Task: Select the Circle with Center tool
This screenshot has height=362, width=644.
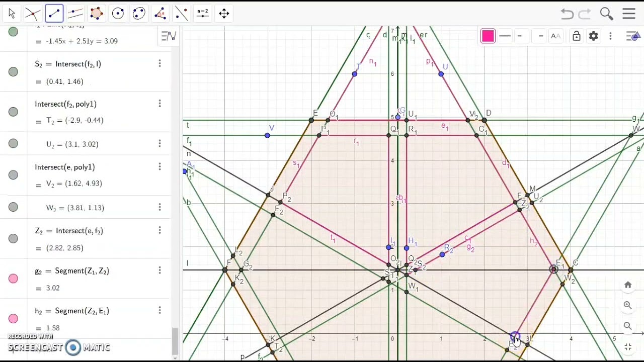Action: coord(118,14)
